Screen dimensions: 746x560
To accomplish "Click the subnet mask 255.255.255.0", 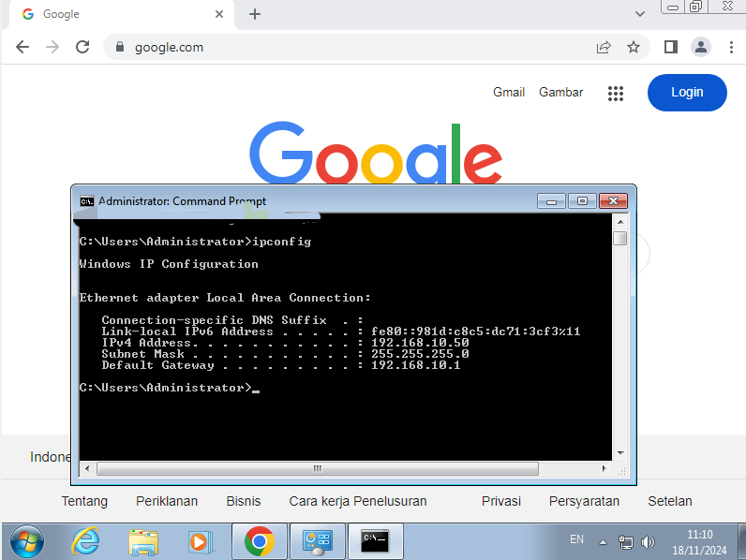I will pos(420,354).
